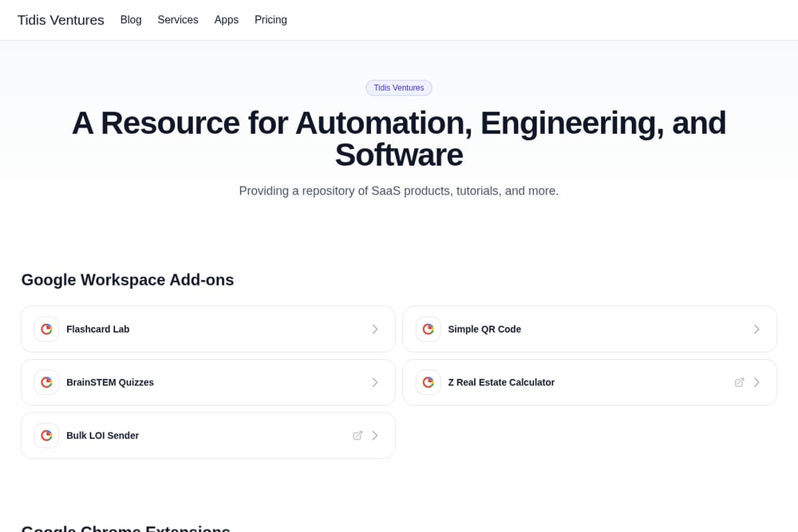
Task: Open the Flashcard Lab title link
Action: pos(97,329)
